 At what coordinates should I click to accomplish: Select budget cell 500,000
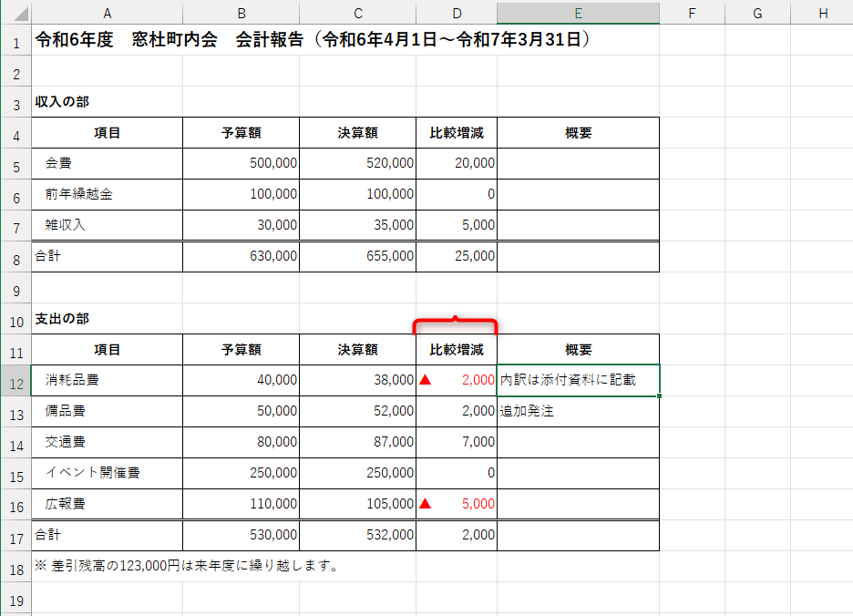241,164
